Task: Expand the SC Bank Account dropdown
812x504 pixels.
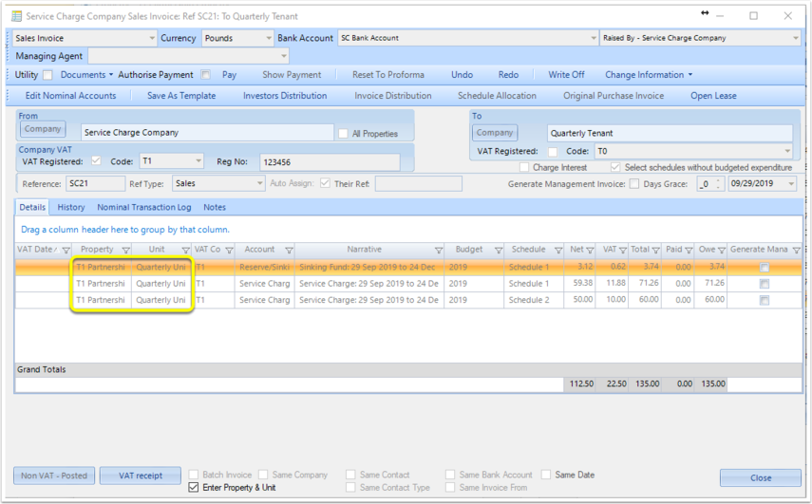Action: tap(594, 38)
